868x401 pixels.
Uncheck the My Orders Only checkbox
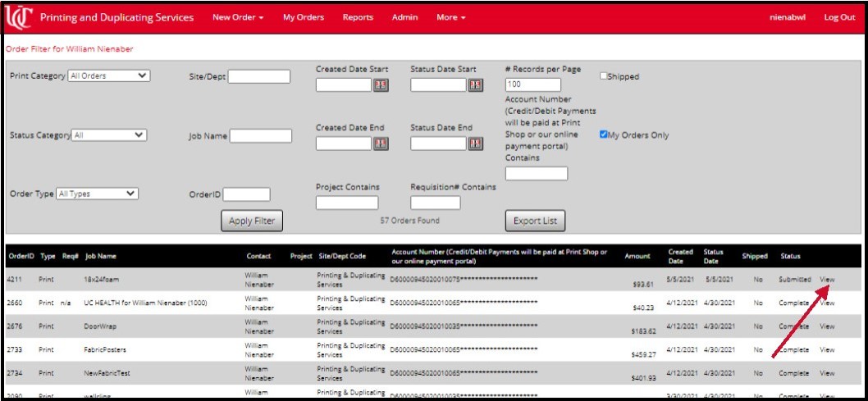603,134
